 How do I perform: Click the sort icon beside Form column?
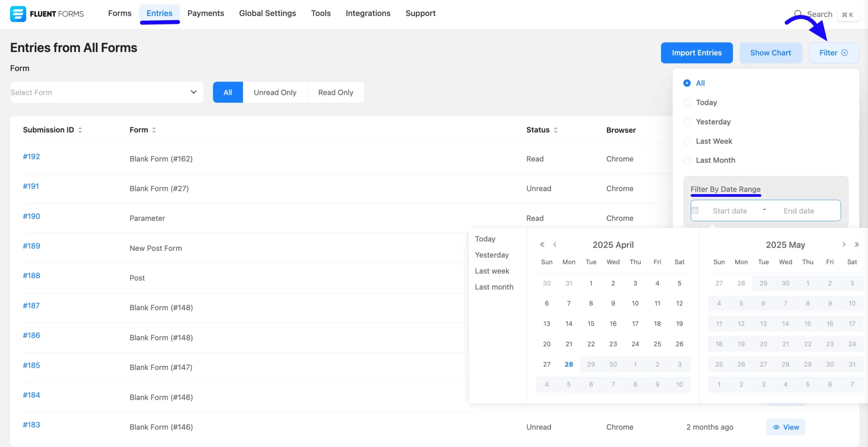(154, 130)
